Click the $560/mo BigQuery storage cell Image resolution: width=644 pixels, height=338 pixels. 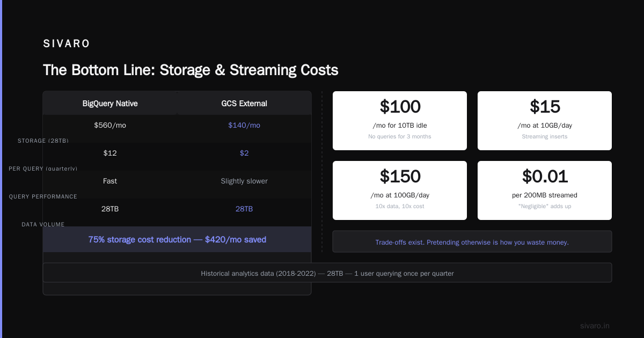(110, 125)
